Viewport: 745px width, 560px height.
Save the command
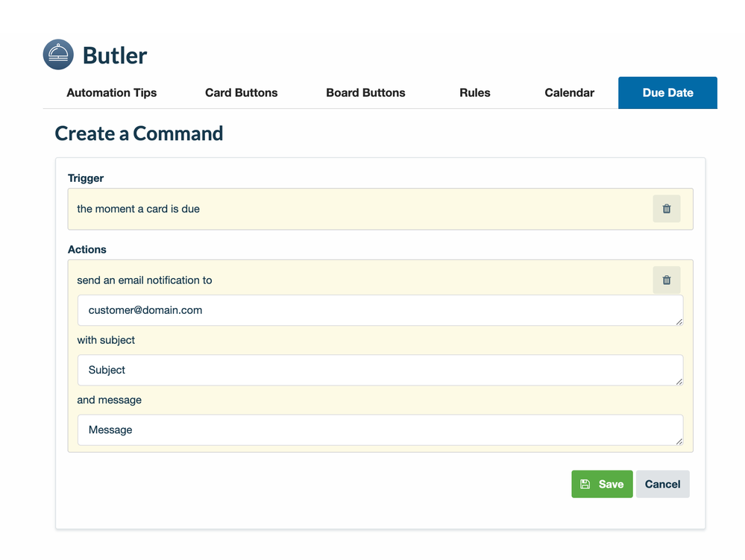pyautogui.click(x=602, y=484)
